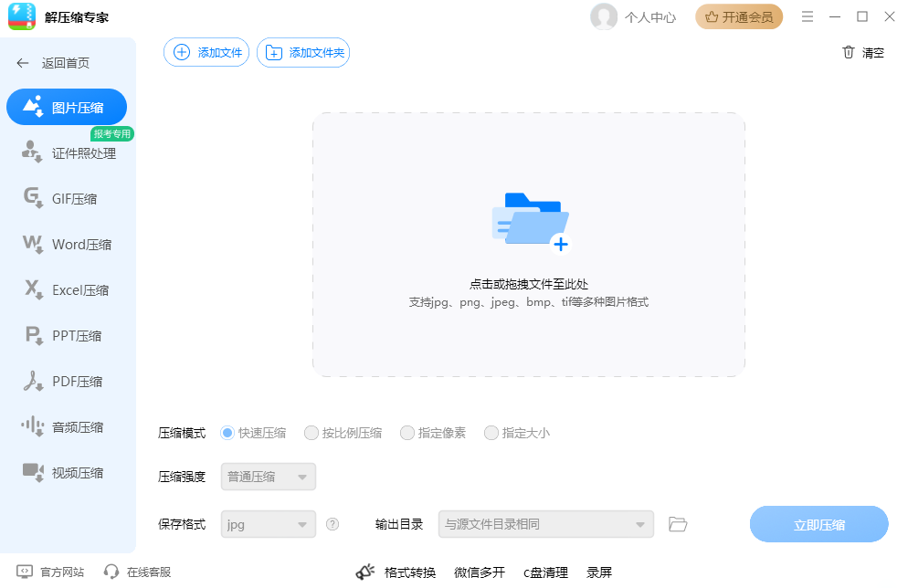Image resolution: width=908 pixels, height=588 pixels.
Task: Open the Word压缩 feature
Action: pyautogui.click(x=66, y=244)
